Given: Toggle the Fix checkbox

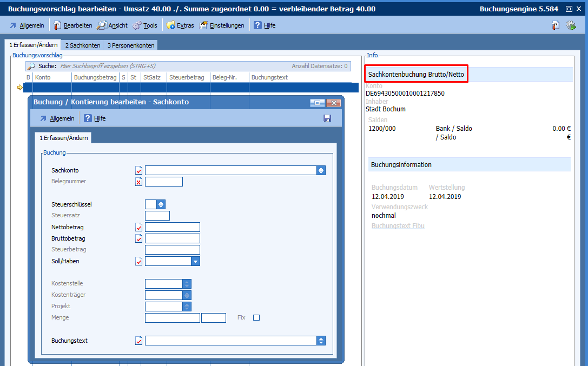Looking at the screenshot, I should 256,317.
